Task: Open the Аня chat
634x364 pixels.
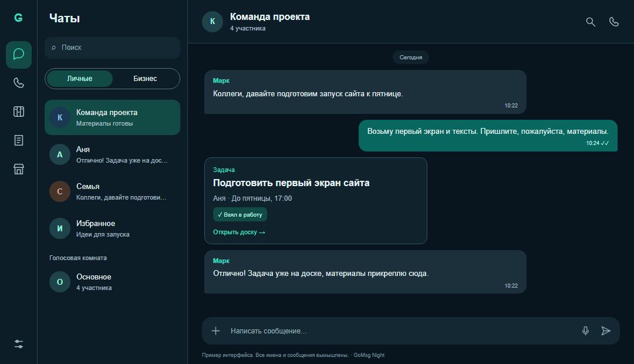Action: click(x=112, y=154)
